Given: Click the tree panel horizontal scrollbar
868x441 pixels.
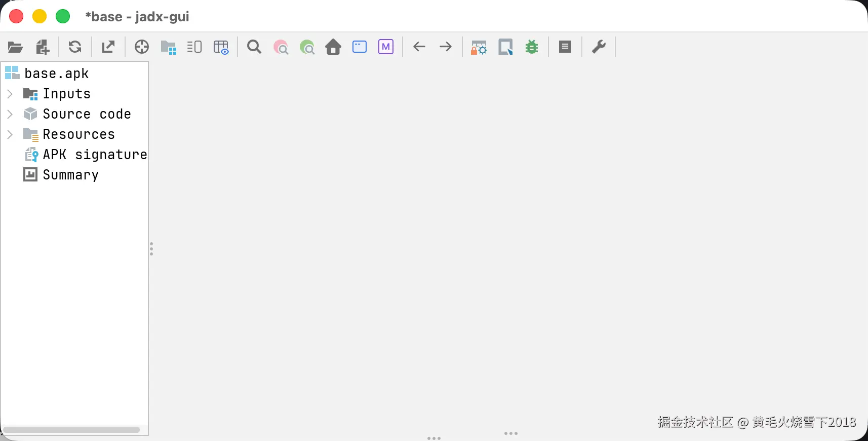Looking at the screenshot, I should point(71,430).
